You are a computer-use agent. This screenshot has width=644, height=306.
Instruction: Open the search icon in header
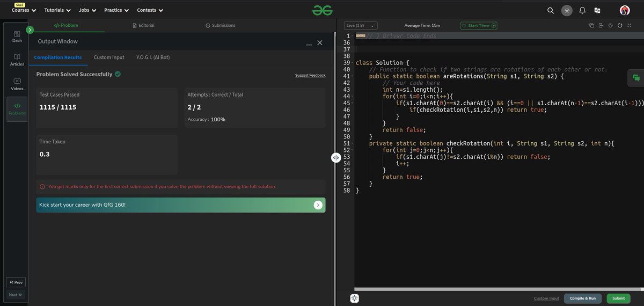coord(550,10)
